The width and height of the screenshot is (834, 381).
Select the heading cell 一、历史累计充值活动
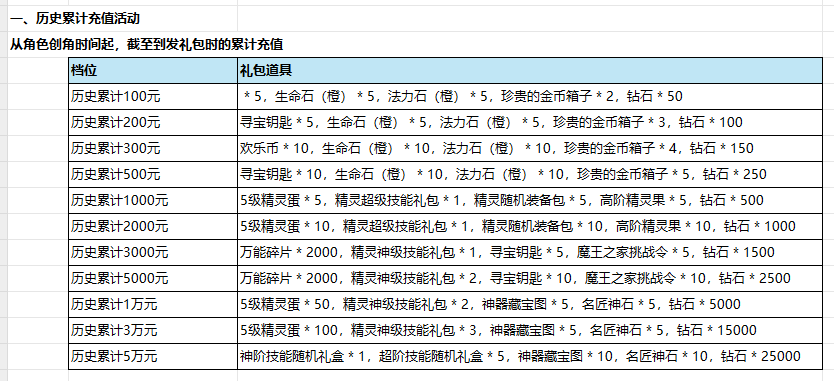[74, 19]
